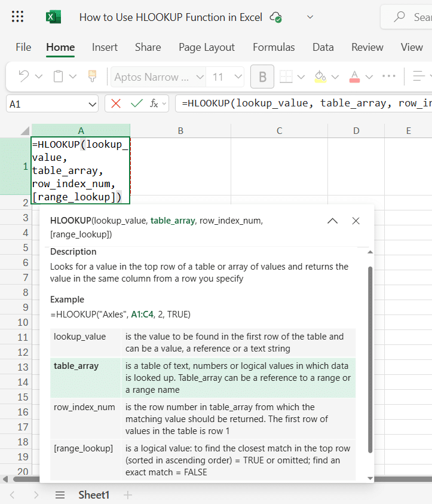Add a new sheet with plus icon
The width and height of the screenshot is (432, 504).
point(127,495)
